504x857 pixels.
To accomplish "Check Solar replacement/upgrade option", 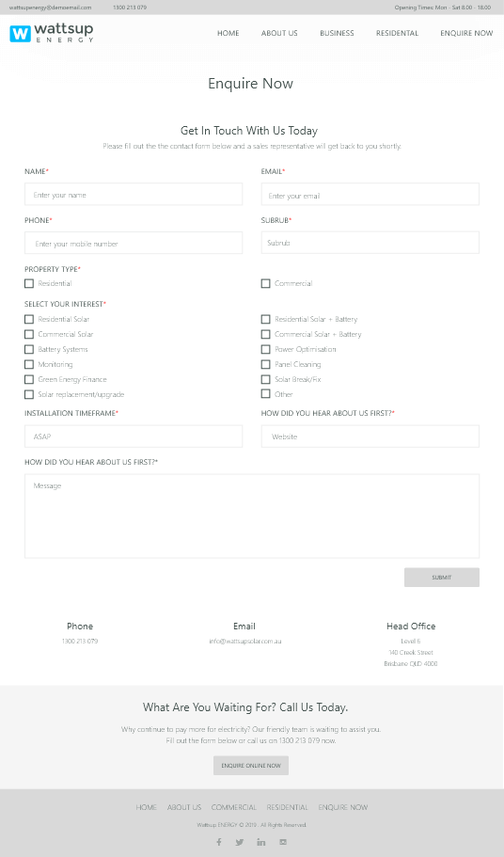I will pos(29,394).
